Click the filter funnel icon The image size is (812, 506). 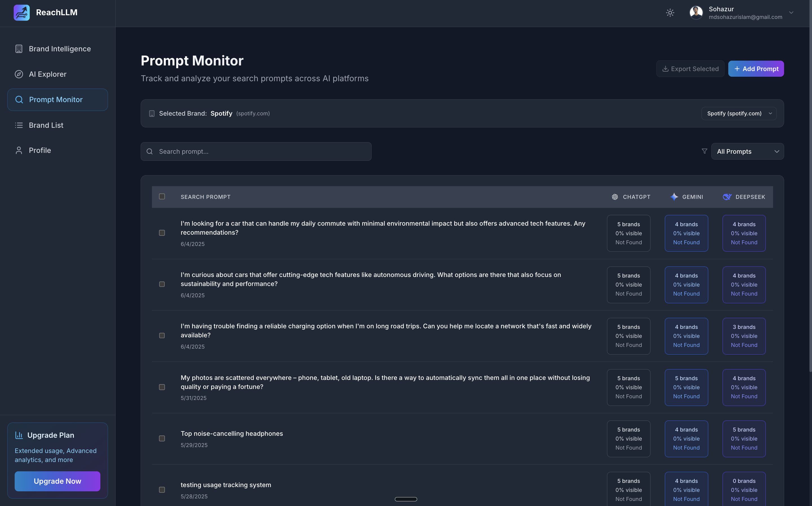(x=704, y=151)
